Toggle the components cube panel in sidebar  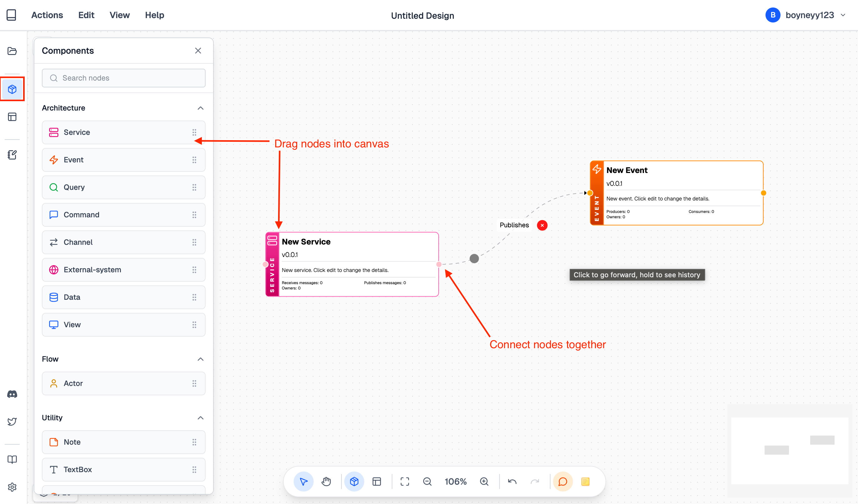pos(12,89)
